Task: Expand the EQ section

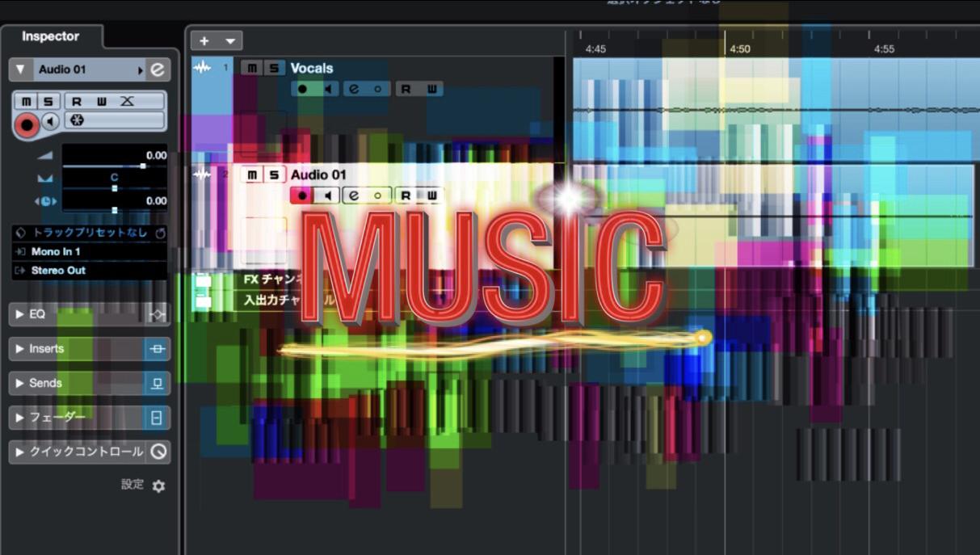Action: click(x=20, y=314)
